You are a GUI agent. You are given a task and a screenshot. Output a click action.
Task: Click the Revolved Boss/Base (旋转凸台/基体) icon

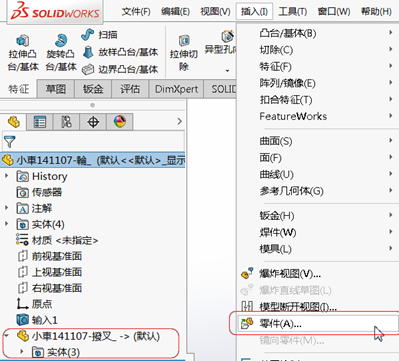(x=61, y=41)
